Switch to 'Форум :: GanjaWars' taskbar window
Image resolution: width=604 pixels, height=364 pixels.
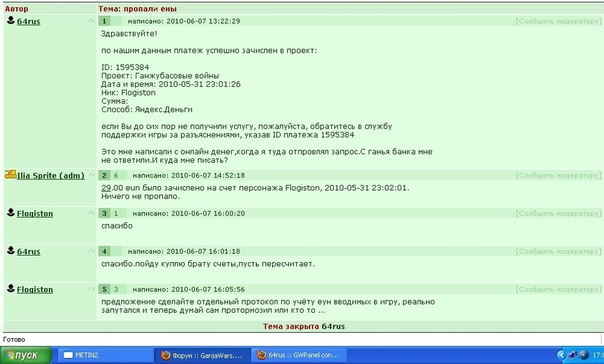203,355
